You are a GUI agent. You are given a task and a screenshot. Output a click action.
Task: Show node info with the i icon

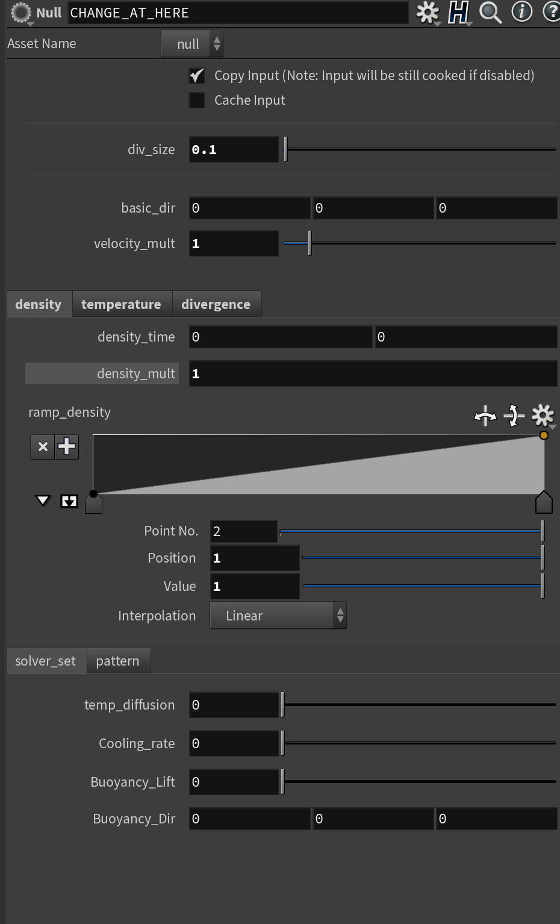pyautogui.click(x=521, y=11)
